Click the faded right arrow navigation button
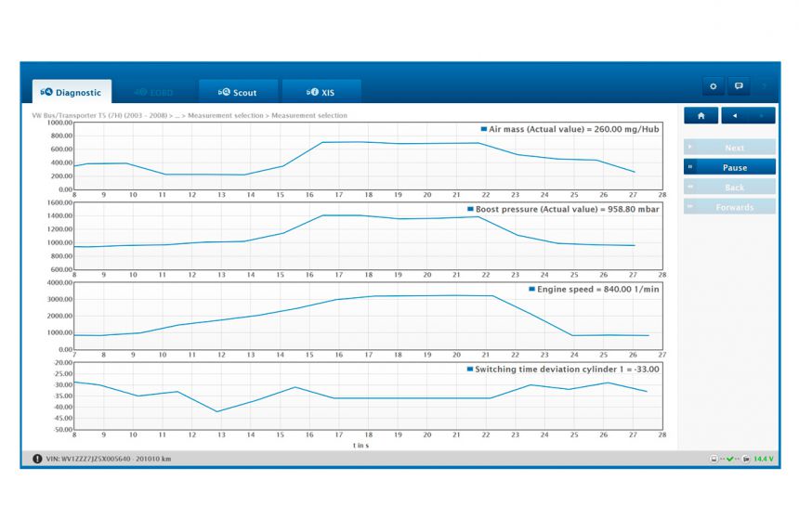The height and width of the screenshot is (532, 799). (x=762, y=115)
